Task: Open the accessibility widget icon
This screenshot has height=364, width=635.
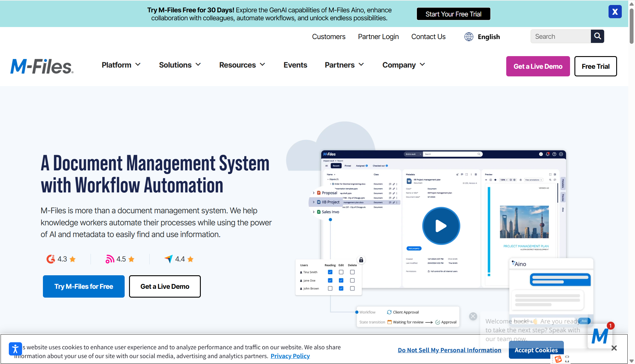Action: (15, 349)
